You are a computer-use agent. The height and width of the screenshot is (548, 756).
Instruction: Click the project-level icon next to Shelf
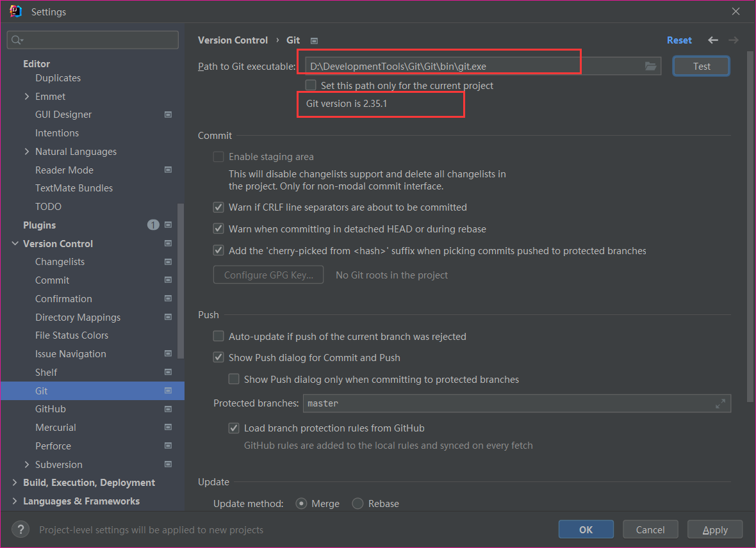[168, 372]
